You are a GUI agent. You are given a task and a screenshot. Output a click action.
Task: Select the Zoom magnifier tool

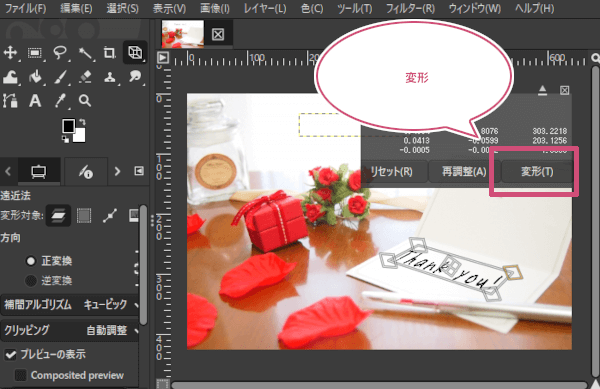tap(85, 101)
